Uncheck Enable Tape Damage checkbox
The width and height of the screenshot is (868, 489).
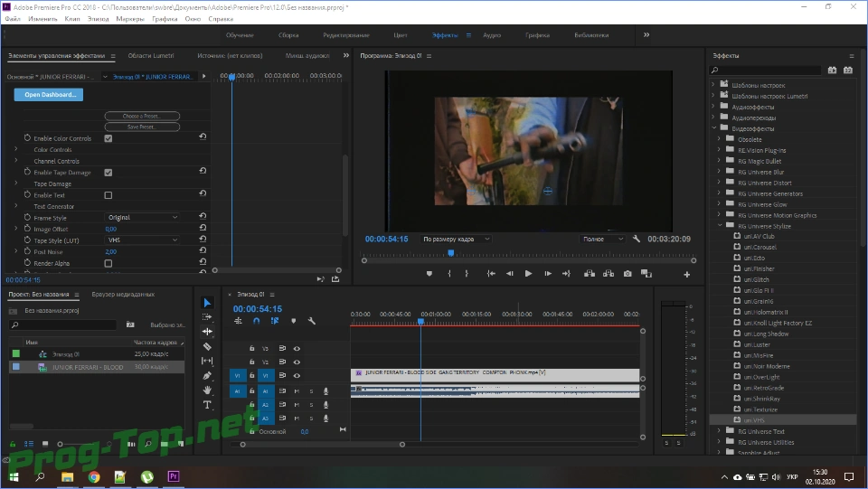point(108,173)
